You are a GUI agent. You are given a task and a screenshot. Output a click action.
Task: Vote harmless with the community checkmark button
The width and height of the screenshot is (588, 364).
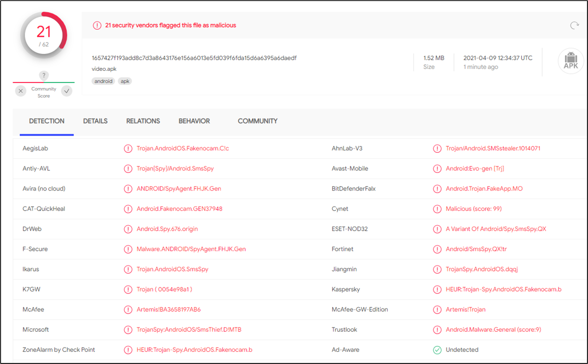pos(67,91)
